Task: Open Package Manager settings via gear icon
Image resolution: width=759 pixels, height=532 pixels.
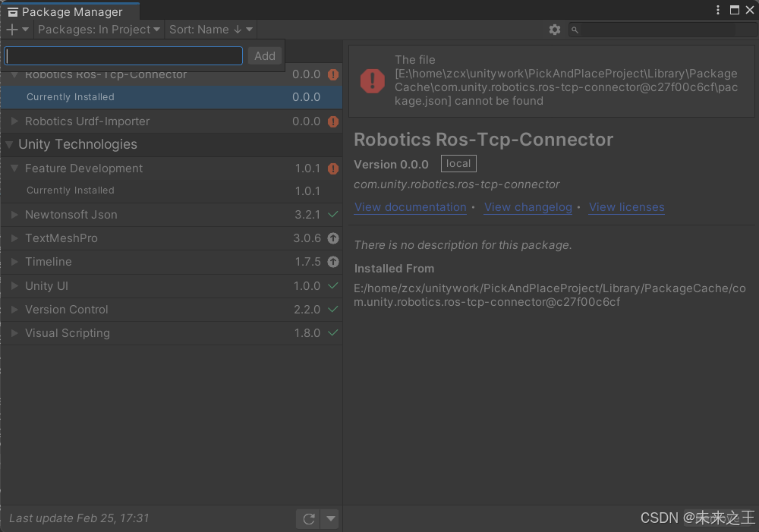Action: (555, 30)
